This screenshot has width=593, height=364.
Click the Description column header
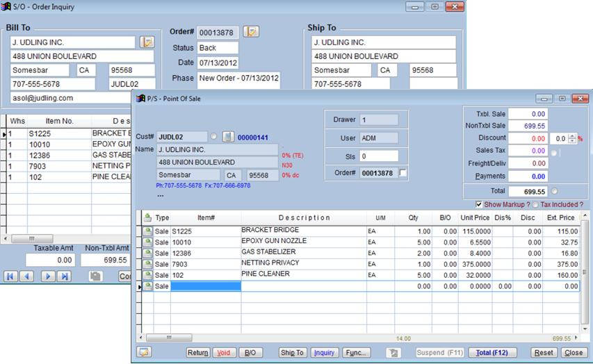click(x=304, y=218)
